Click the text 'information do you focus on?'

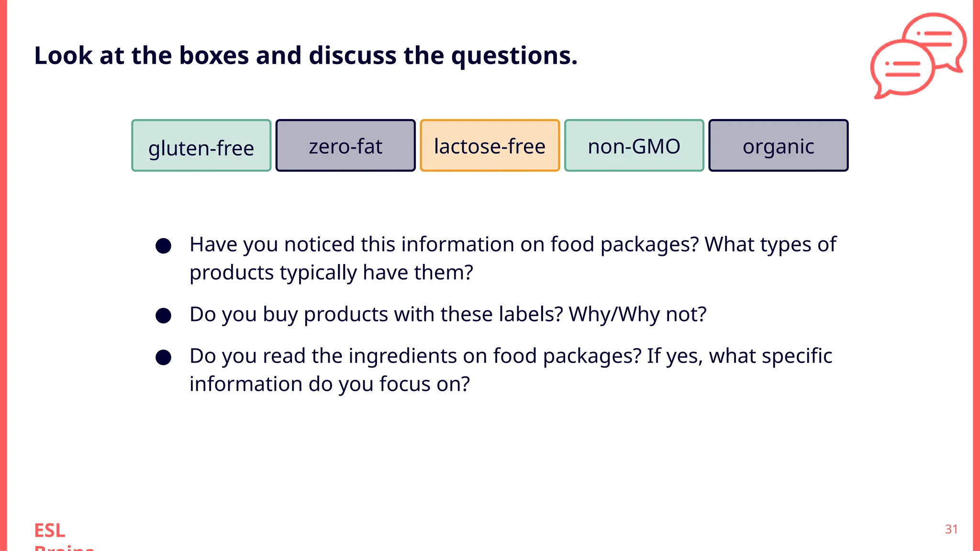pyautogui.click(x=330, y=384)
